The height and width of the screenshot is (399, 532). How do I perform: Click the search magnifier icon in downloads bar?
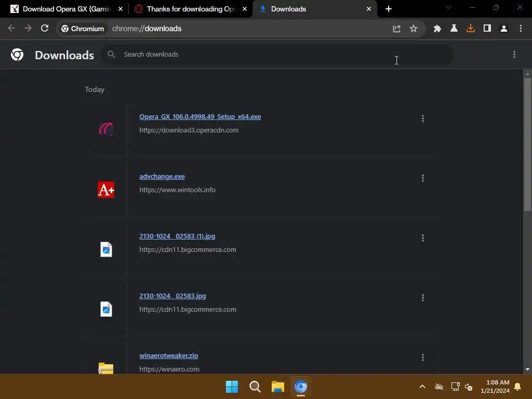(x=111, y=54)
